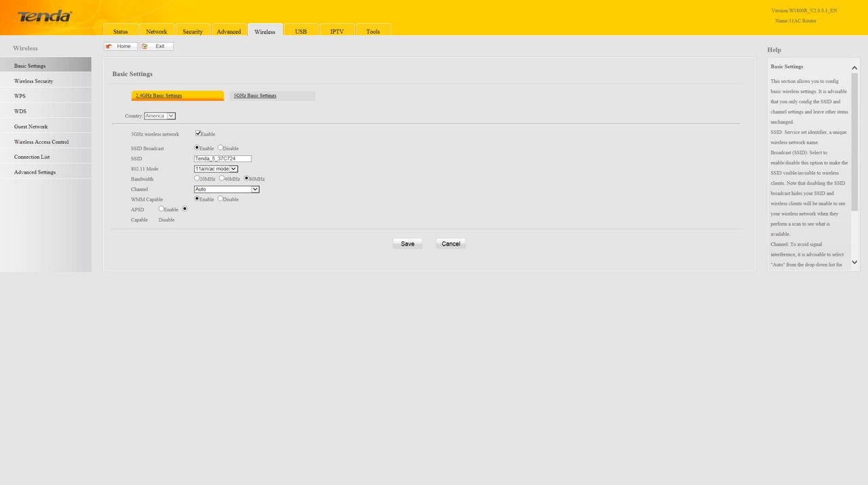
Task: Open Wireless Security in the sidebar
Action: (x=45, y=81)
